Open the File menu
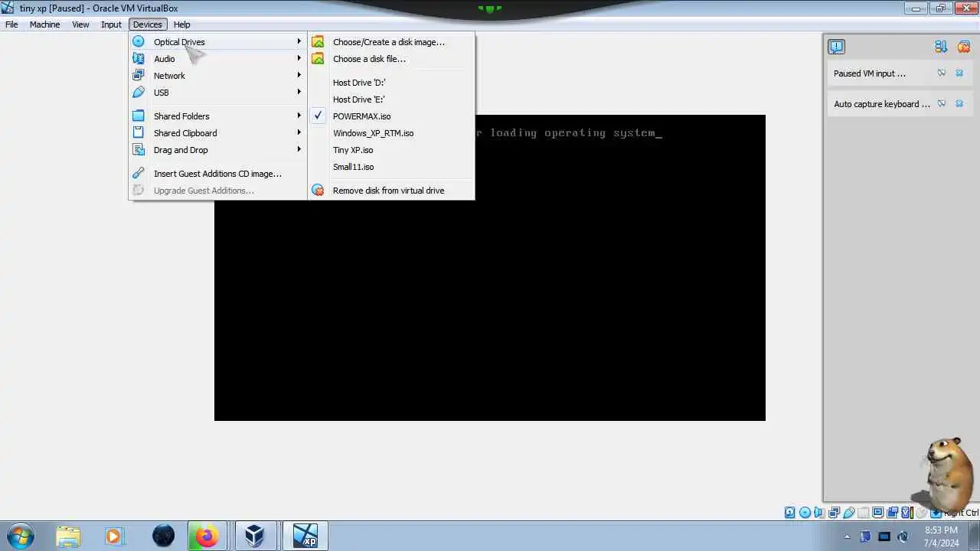980x551 pixels. point(11,24)
